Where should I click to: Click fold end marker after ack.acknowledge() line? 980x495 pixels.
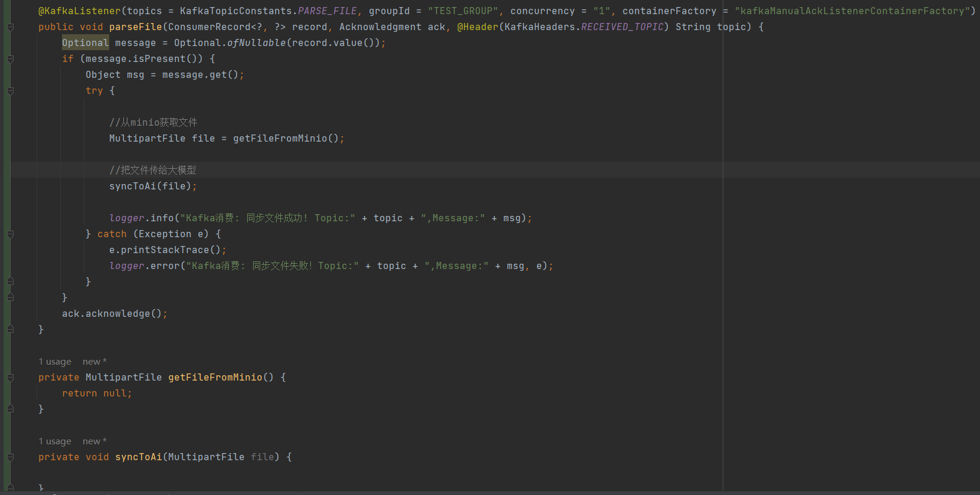(x=10, y=329)
